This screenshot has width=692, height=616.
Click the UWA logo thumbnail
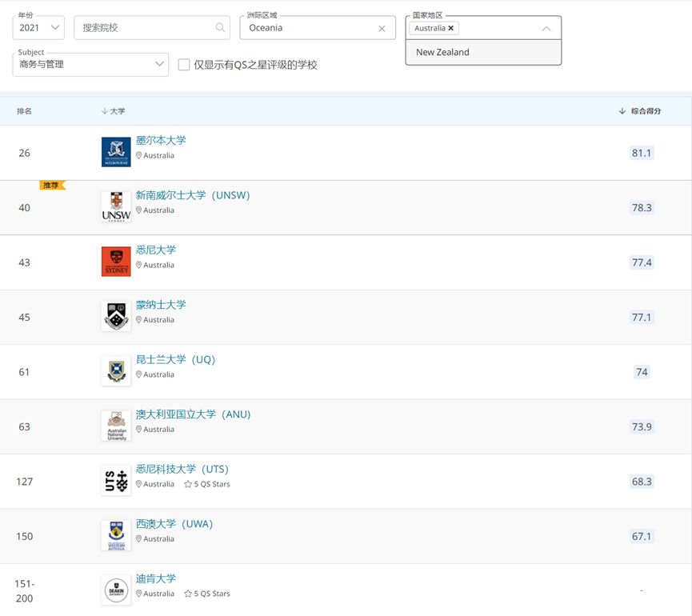coord(116,535)
